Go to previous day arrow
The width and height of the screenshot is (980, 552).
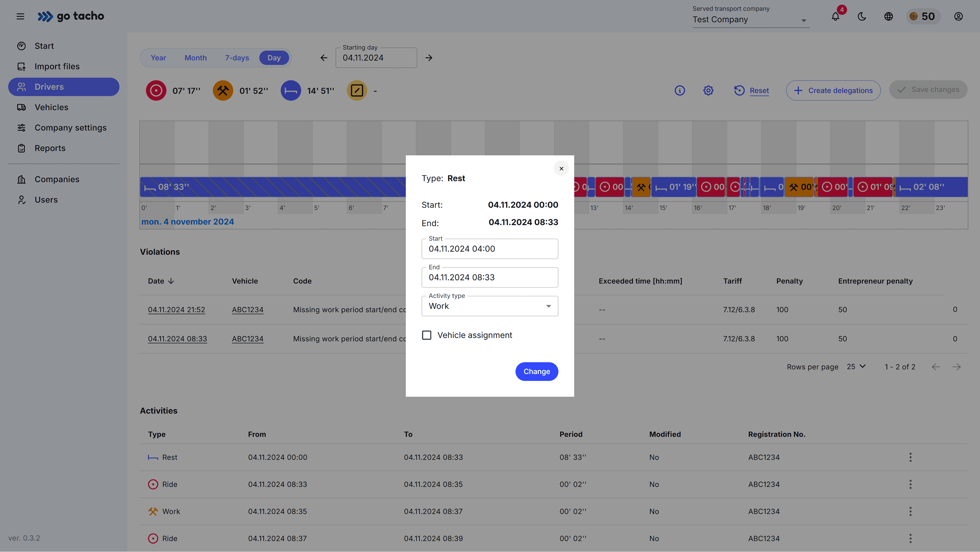(324, 58)
